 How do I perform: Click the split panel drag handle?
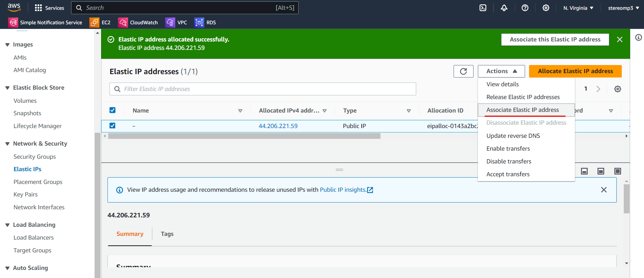tap(339, 170)
